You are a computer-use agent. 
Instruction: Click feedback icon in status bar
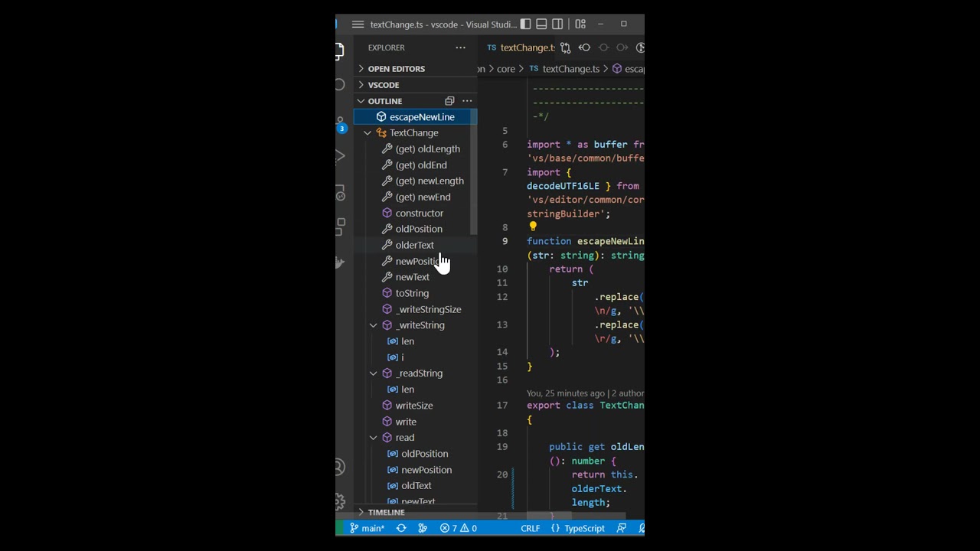point(622,528)
